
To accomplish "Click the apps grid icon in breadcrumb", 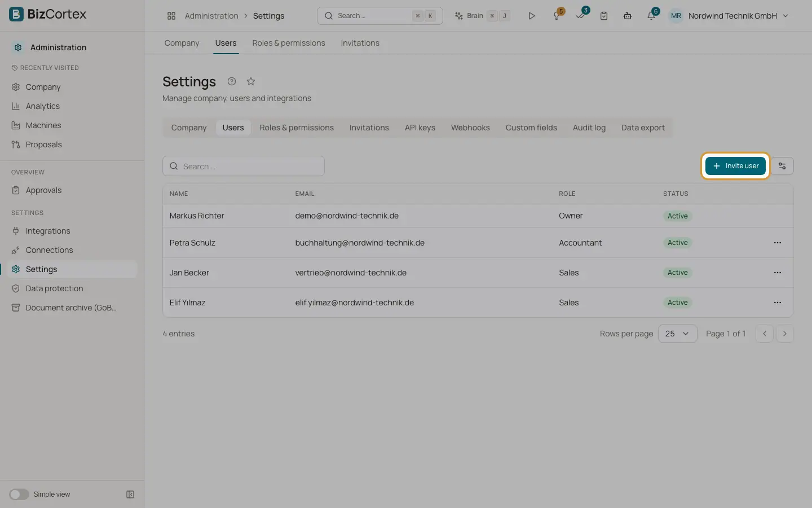I will coord(171,16).
